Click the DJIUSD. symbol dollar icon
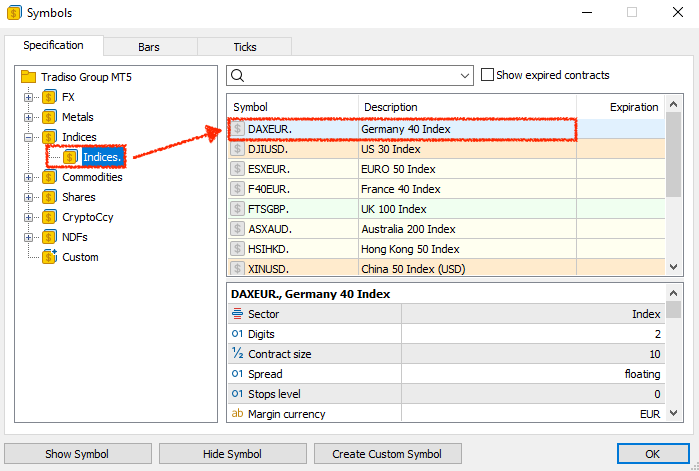699x471 pixels. 237,149
